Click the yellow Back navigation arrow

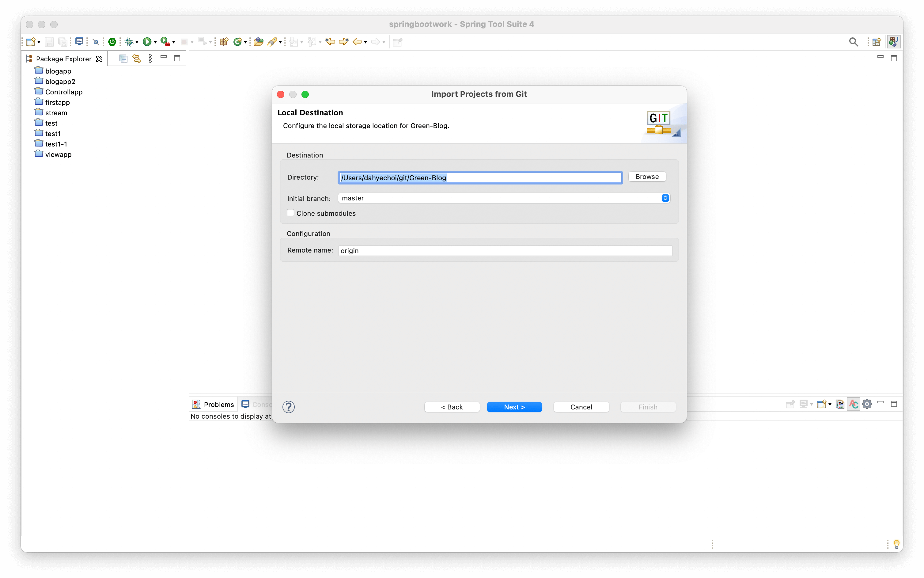[x=357, y=42]
